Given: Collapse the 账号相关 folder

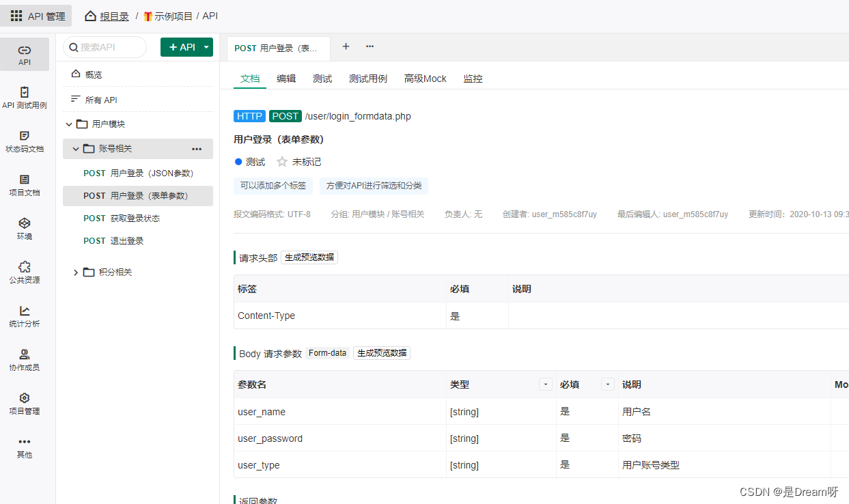Looking at the screenshot, I should [x=75, y=148].
